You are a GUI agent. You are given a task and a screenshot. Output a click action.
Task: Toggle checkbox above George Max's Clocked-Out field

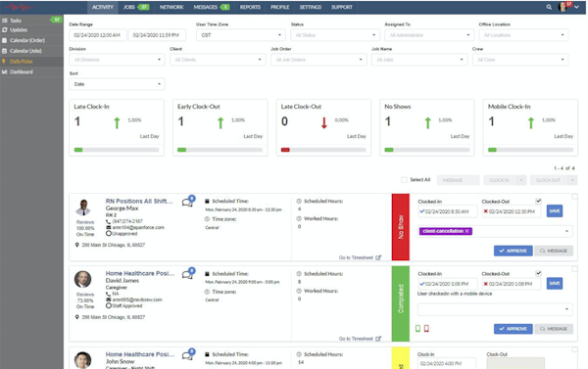(x=538, y=202)
